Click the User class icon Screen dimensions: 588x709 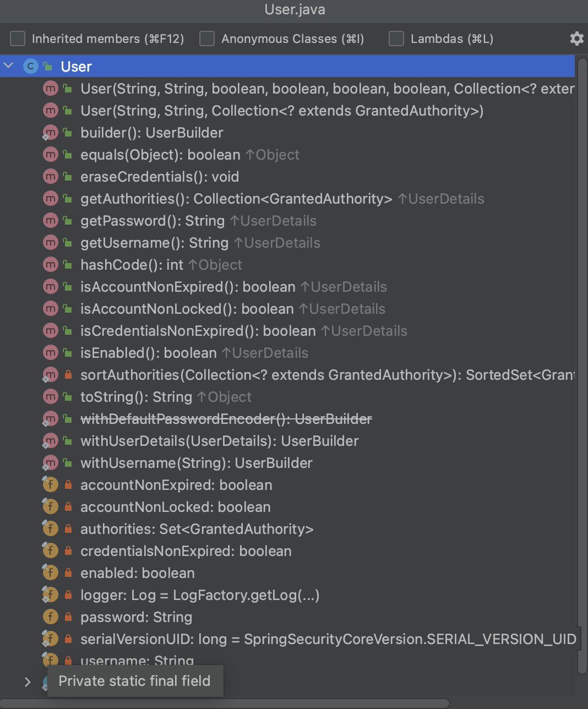[x=31, y=67]
